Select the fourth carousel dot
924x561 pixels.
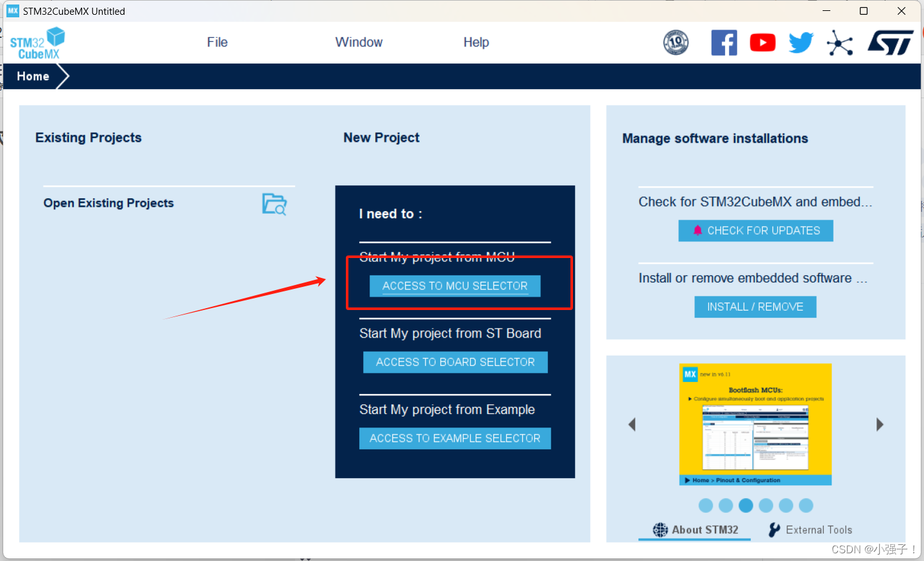[766, 506]
